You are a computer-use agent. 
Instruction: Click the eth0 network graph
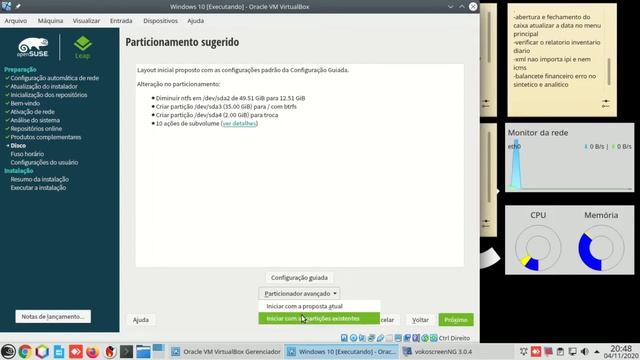point(569,165)
